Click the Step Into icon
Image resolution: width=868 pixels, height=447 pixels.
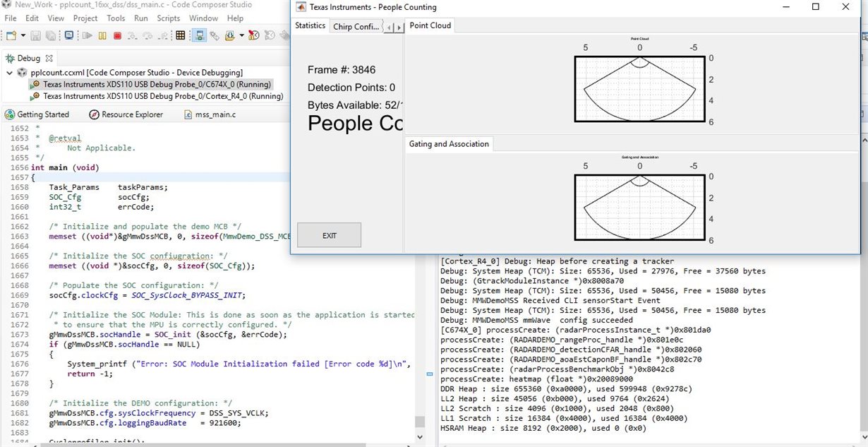pyautogui.click(x=133, y=35)
